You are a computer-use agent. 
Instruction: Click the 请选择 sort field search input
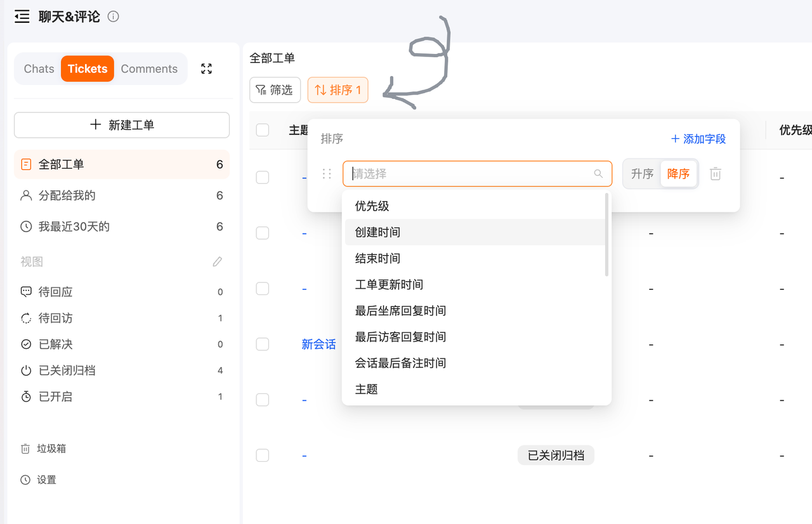[x=469, y=174]
